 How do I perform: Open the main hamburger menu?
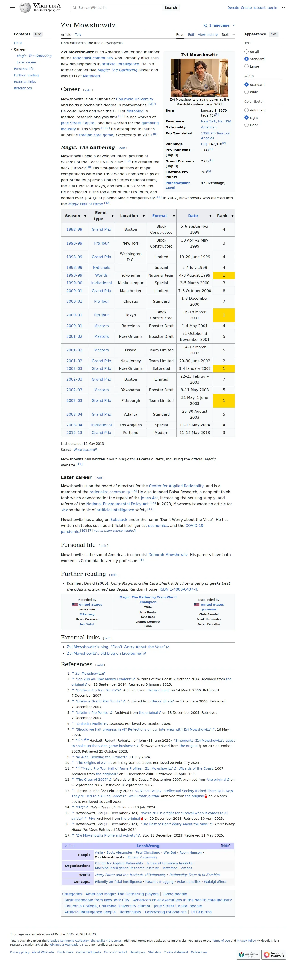[x=12, y=8]
